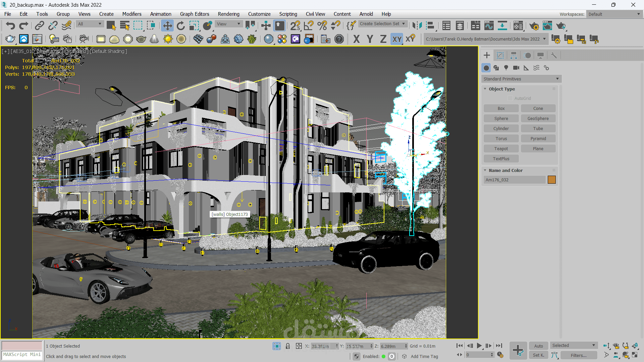644x362 pixels.
Task: Select the Move tool
Action: coord(167,26)
